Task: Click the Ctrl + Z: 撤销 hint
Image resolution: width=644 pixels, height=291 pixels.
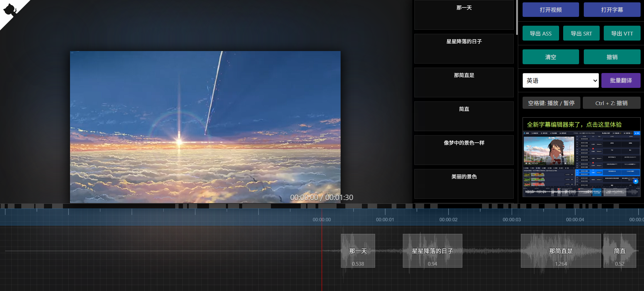Action: [612, 103]
